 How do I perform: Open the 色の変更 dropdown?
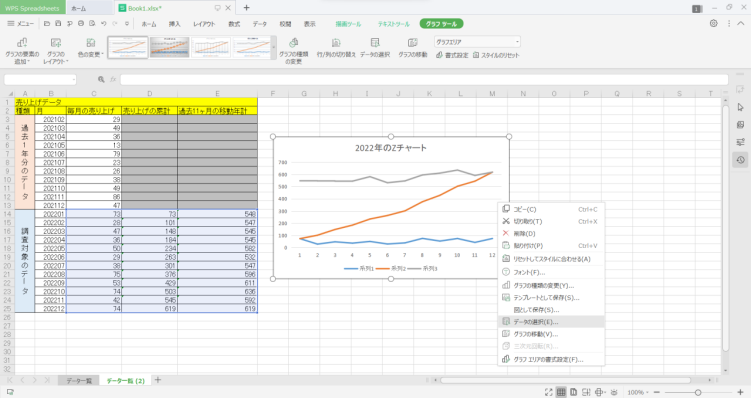pos(91,48)
